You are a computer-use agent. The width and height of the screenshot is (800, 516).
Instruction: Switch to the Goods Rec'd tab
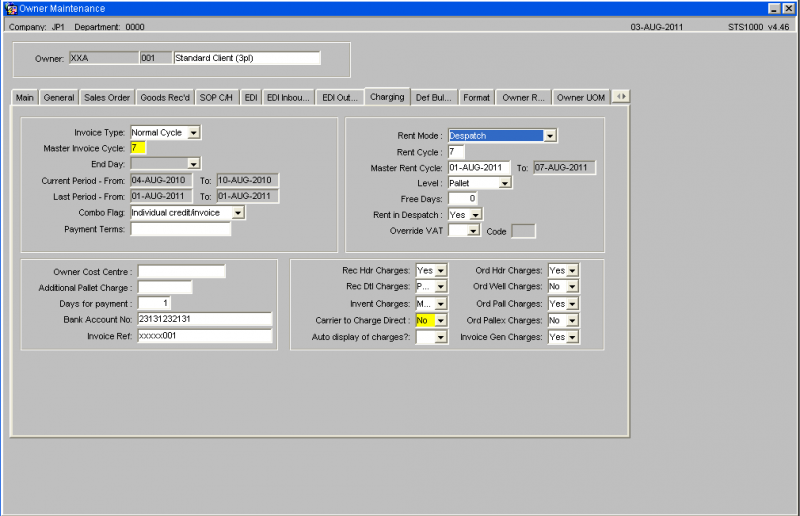[x=165, y=97]
